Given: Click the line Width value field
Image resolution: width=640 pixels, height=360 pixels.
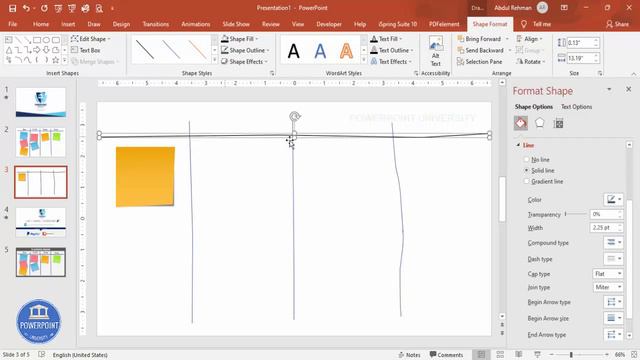Looking at the screenshot, I should (604, 227).
